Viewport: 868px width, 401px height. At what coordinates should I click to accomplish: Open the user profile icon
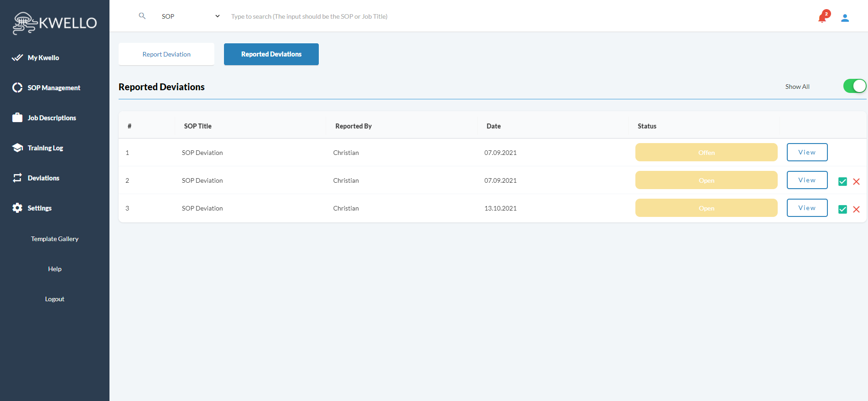[x=845, y=18]
